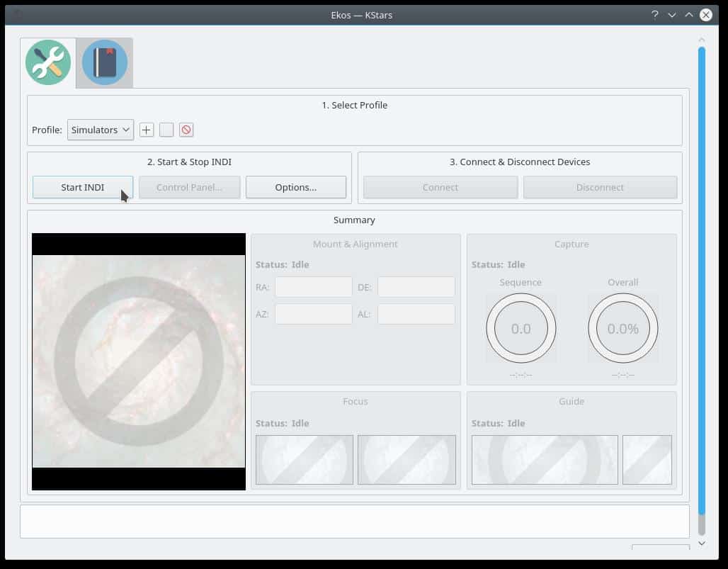Start the INDI server

click(83, 187)
